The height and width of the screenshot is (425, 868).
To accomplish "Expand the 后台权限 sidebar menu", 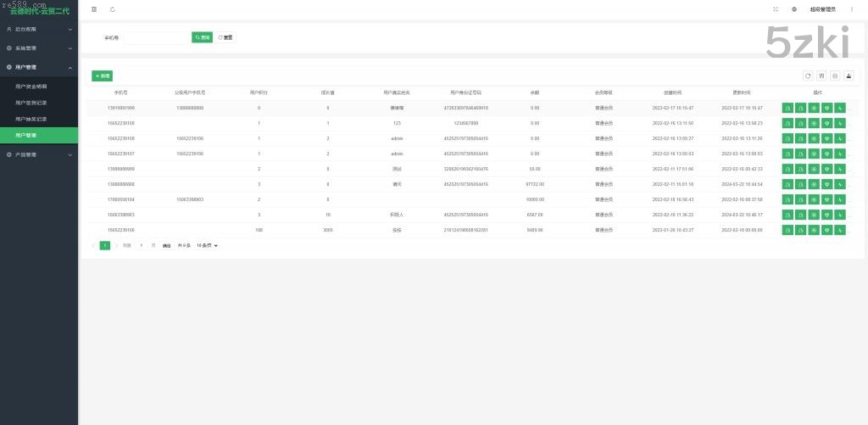I will coord(39,29).
